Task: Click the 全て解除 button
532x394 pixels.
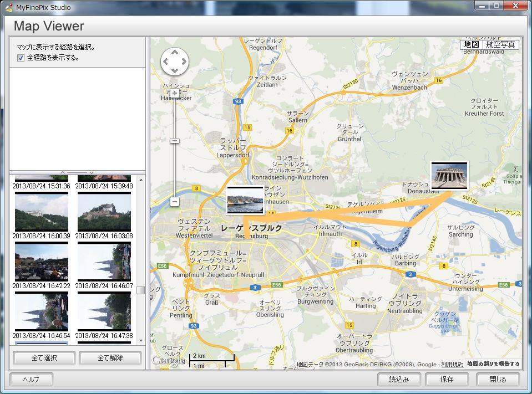Action: click(x=110, y=358)
